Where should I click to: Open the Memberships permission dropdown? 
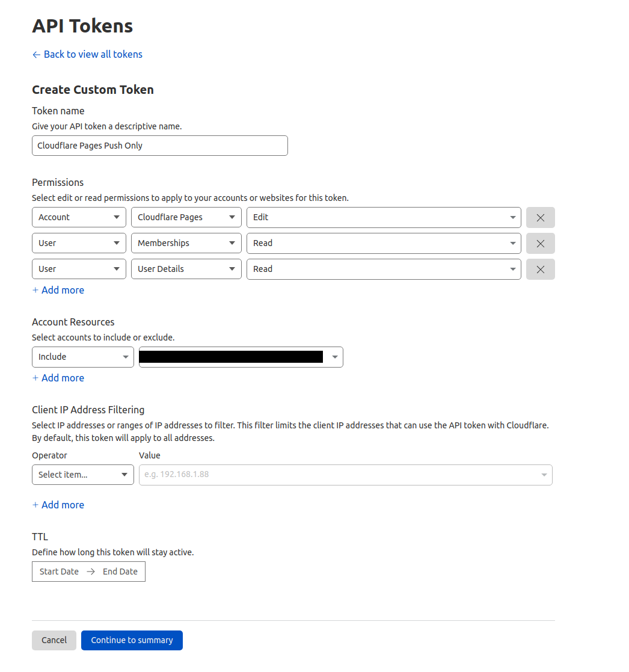tap(186, 243)
